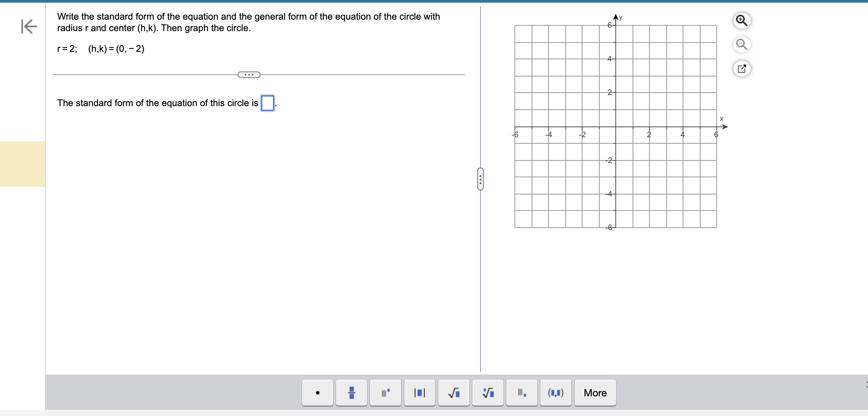
Task: Click the graph at point (2, -2)
Action: (x=649, y=160)
